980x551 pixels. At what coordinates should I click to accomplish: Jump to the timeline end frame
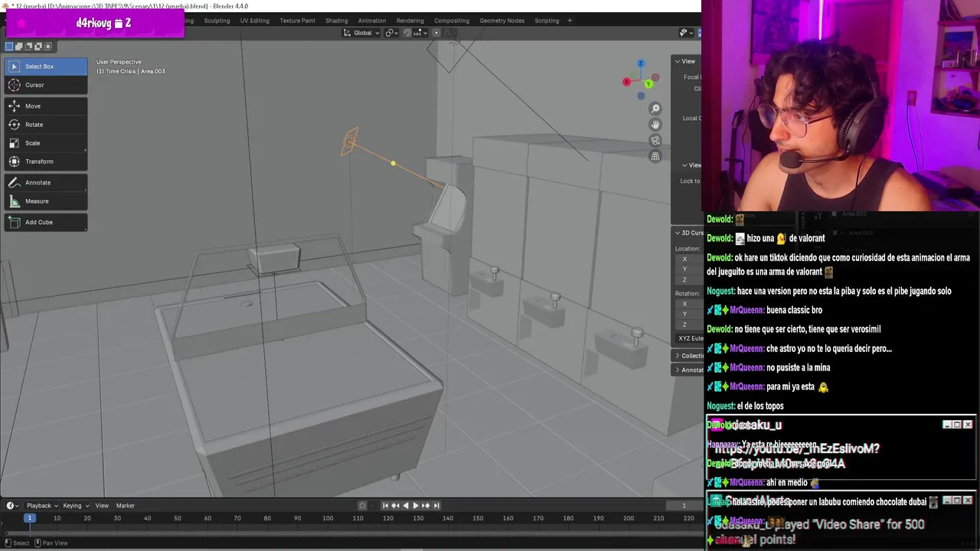[x=436, y=505]
